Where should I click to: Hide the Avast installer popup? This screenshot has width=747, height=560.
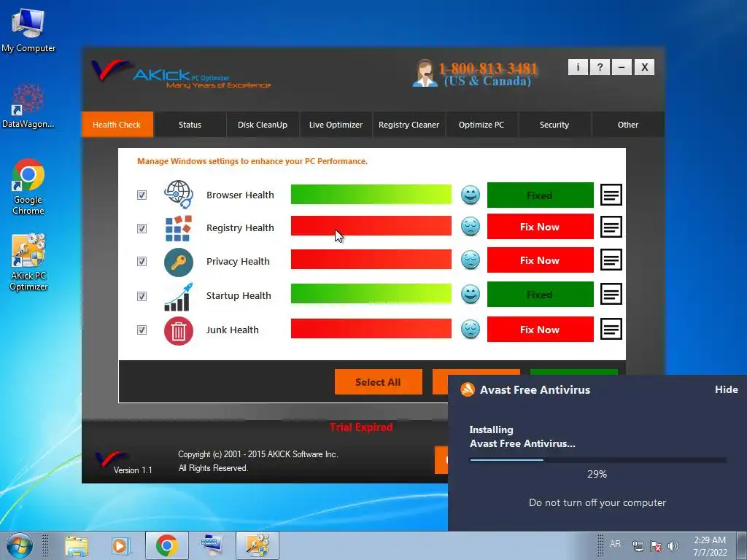pos(726,389)
